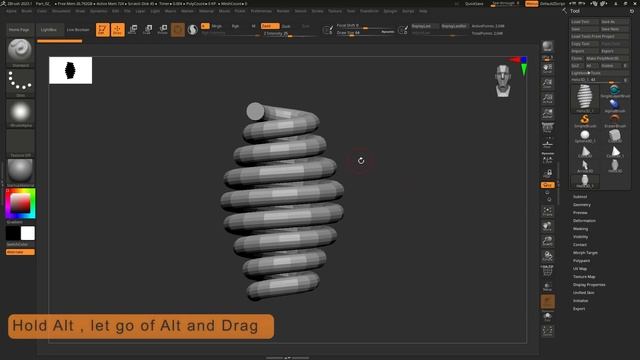The width and height of the screenshot is (640, 360).
Task: Expand the Deformation section
Action: click(584, 221)
